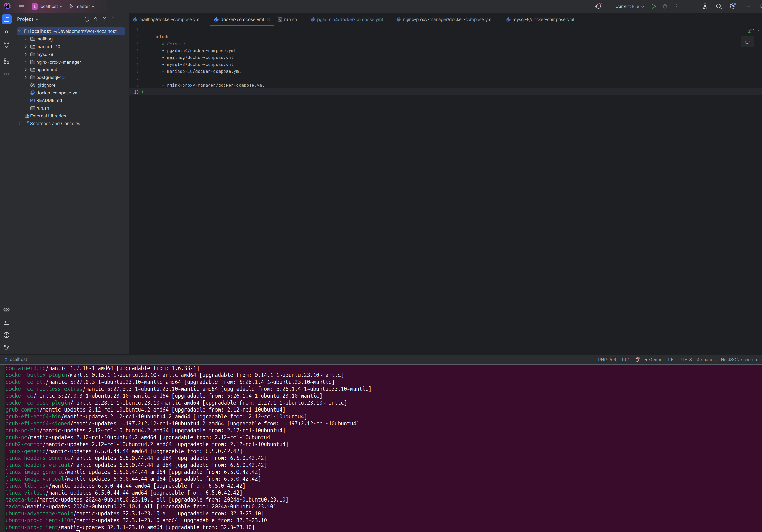
Task: Click the Select Opened File target icon
Action: click(x=87, y=19)
